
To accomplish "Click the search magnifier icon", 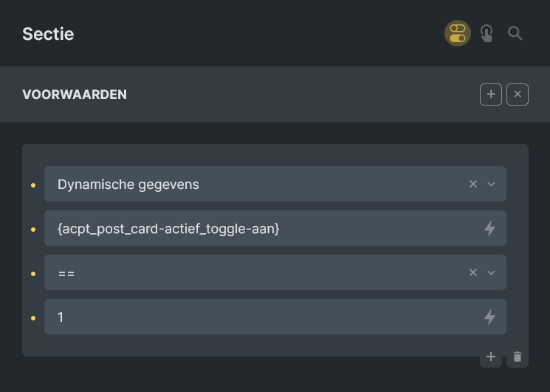I will click(x=515, y=33).
